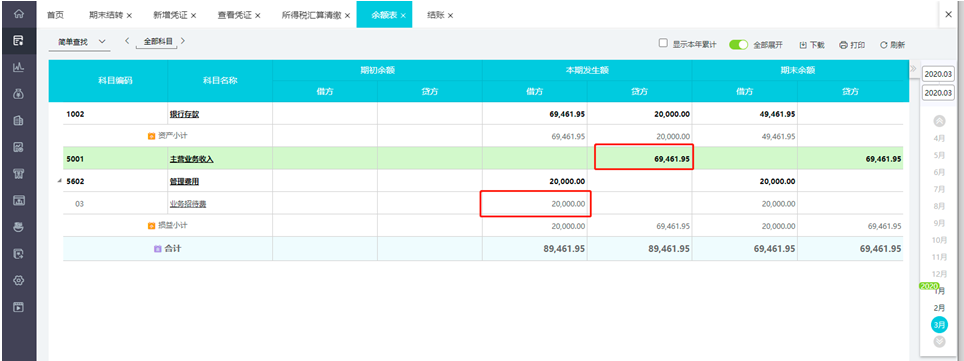This screenshot has height=361, width=964.
Task: Open the 主营业务收入 account link
Action: [192, 159]
